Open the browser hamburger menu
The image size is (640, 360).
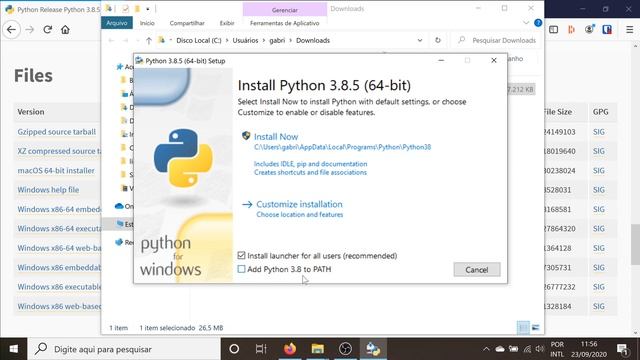click(629, 29)
